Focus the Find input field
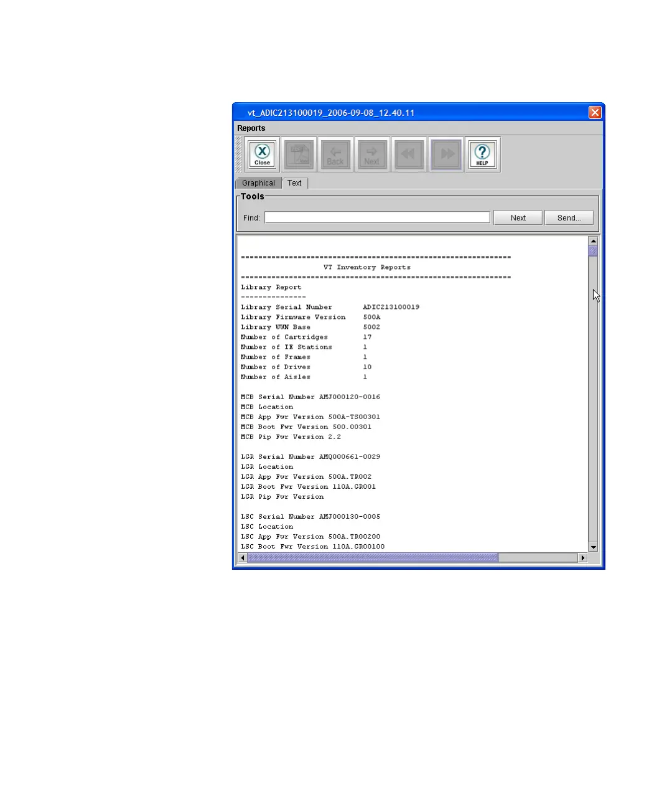 pyautogui.click(x=377, y=217)
